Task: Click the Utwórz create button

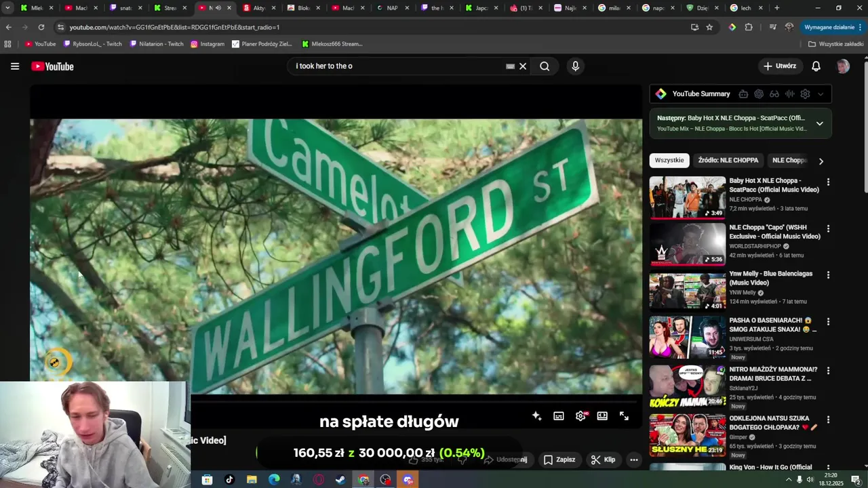Action: 780,66
